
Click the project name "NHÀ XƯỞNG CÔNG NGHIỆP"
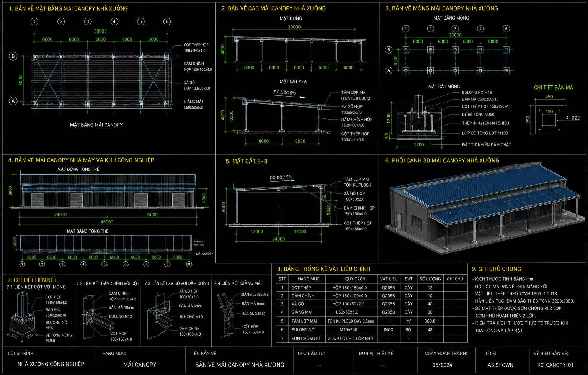tap(51, 364)
